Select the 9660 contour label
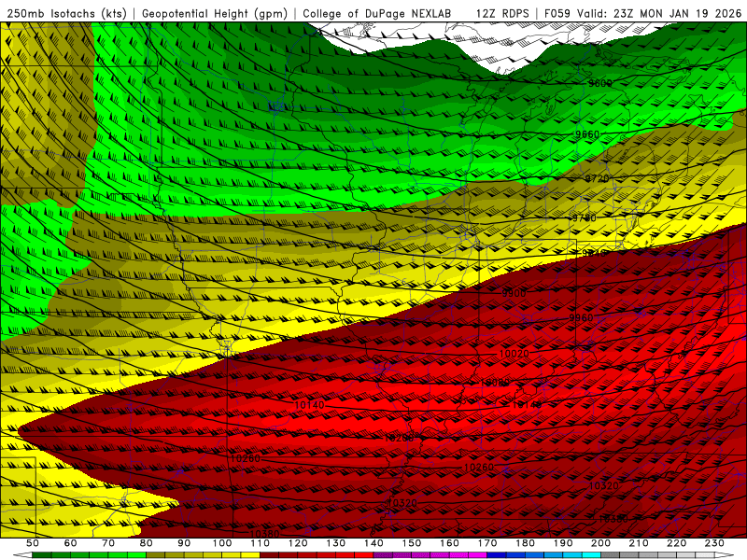Screen dimensions: 747x560 point(587,134)
